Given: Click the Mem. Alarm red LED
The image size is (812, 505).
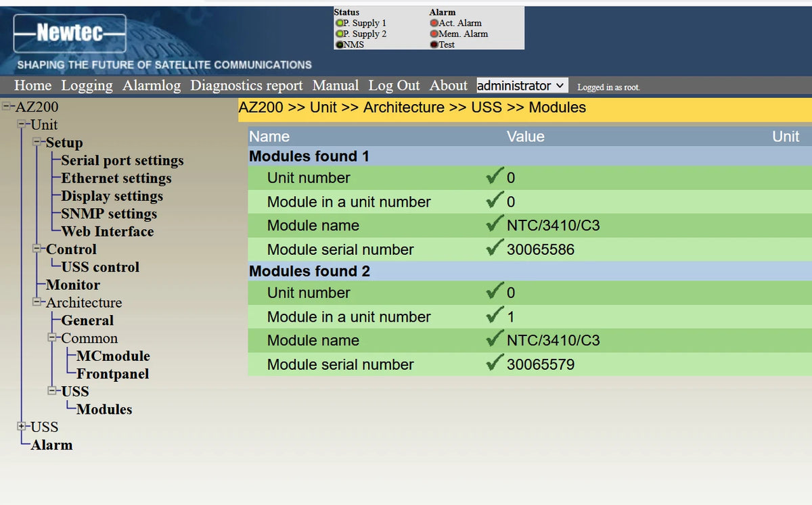Looking at the screenshot, I should click(434, 34).
